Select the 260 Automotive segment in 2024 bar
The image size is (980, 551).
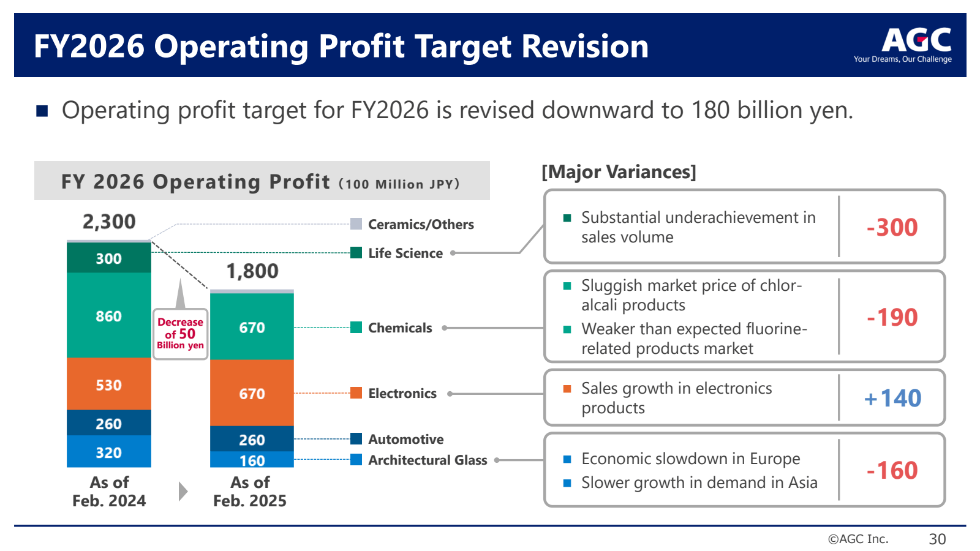tap(109, 423)
